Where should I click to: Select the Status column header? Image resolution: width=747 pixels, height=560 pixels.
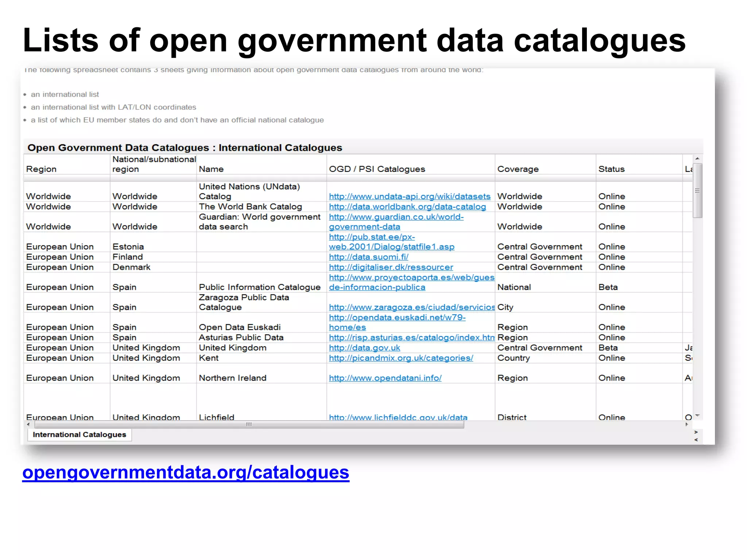(x=639, y=164)
